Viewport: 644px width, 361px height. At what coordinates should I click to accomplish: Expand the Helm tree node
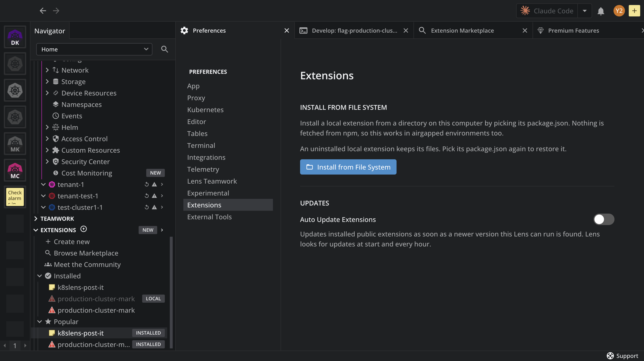tap(47, 127)
